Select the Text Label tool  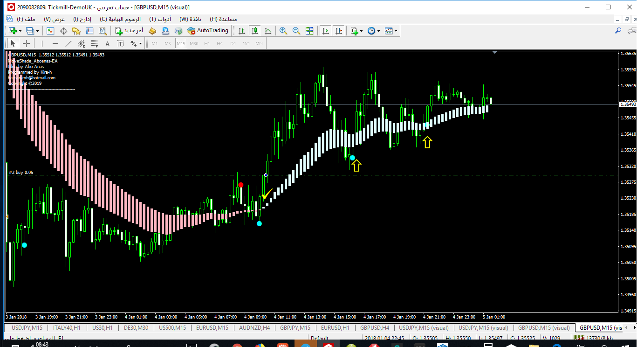120,43
